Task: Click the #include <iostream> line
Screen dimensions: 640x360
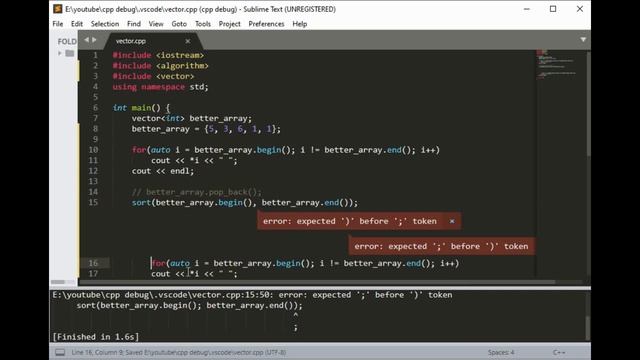Action: pyautogui.click(x=158, y=55)
